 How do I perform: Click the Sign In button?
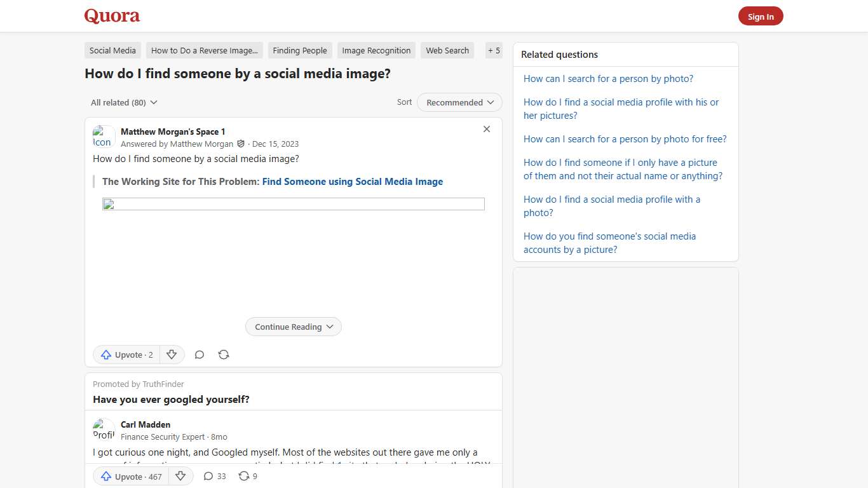point(760,16)
